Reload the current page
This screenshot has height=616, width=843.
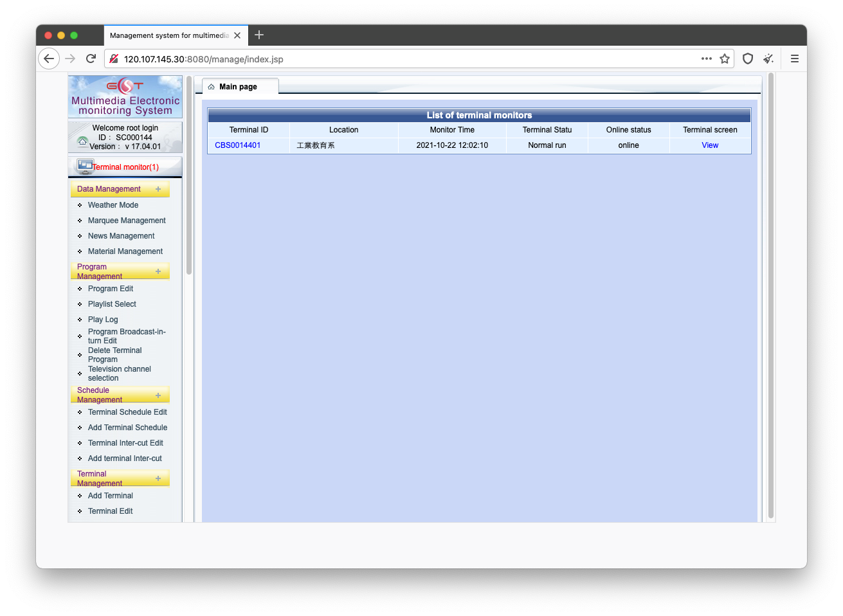91,59
